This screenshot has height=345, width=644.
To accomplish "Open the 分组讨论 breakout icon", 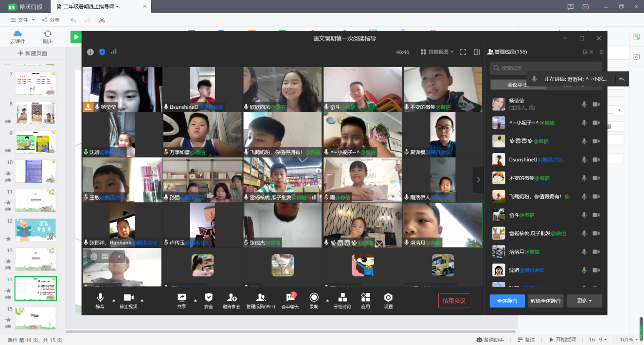I will pos(342,297).
